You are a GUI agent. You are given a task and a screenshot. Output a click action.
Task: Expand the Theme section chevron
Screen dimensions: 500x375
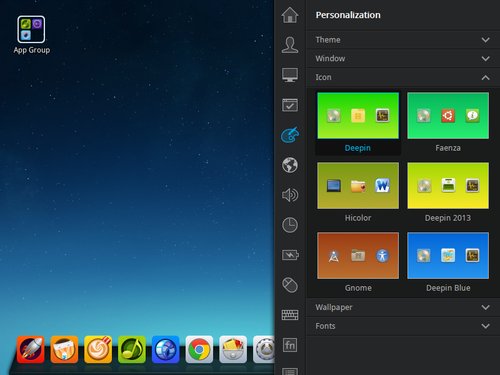click(x=486, y=40)
